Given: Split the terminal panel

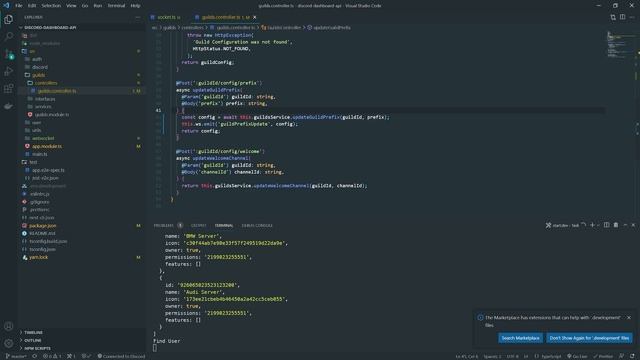Looking at the screenshot, I should (607, 225).
